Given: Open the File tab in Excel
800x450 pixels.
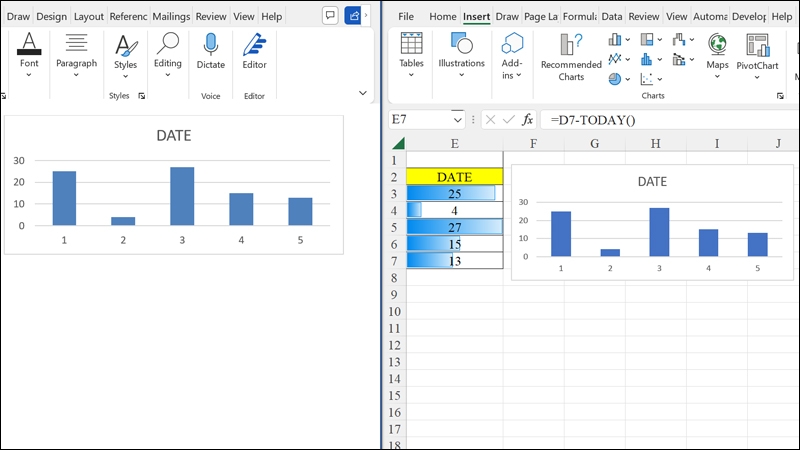Looking at the screenshot, I should point(406,16).
